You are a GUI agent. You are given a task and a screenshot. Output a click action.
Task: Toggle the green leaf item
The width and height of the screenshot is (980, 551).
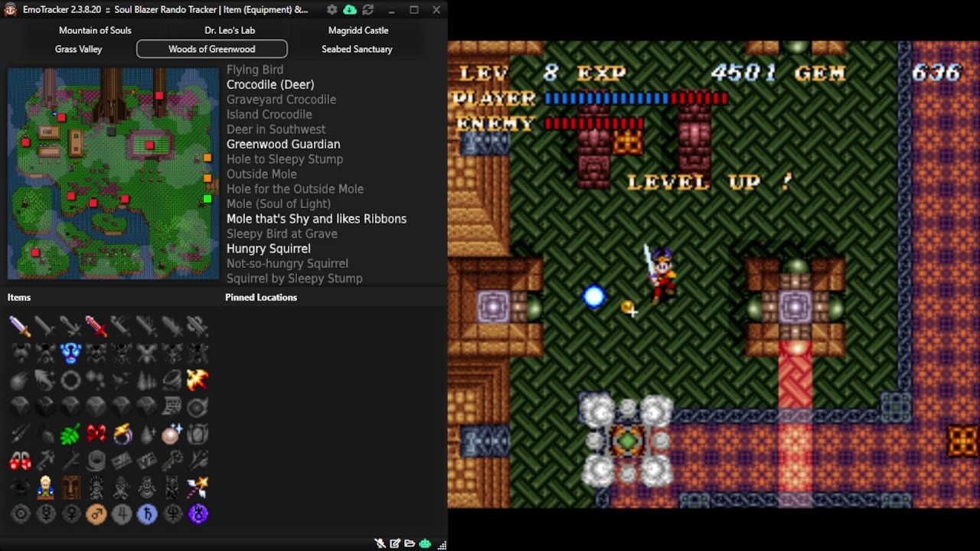70,434
